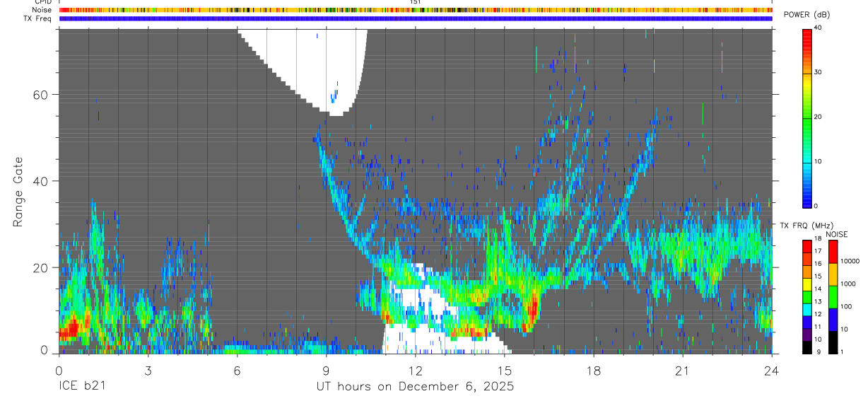
Task: Select the red swatch in the NOISE legend
Action: tap(833, 251)
